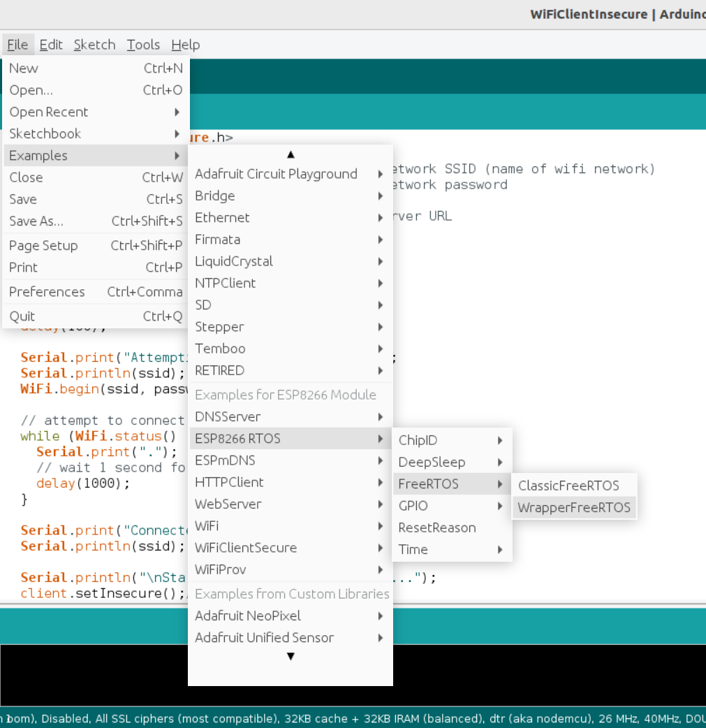Select FreeRTOS submenu entry
The image size is (706, 728).
(452, 483)
